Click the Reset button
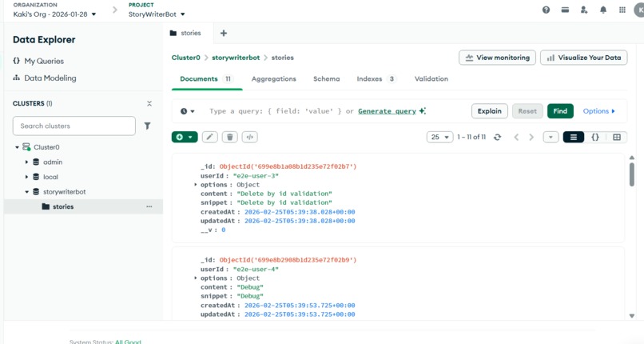644x344 pixels. point(527,111)
